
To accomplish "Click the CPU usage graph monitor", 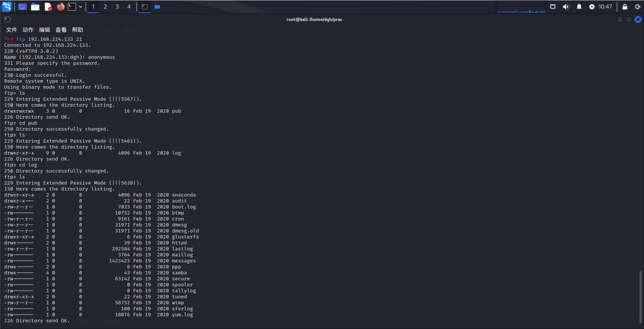I will click(521, 7).
